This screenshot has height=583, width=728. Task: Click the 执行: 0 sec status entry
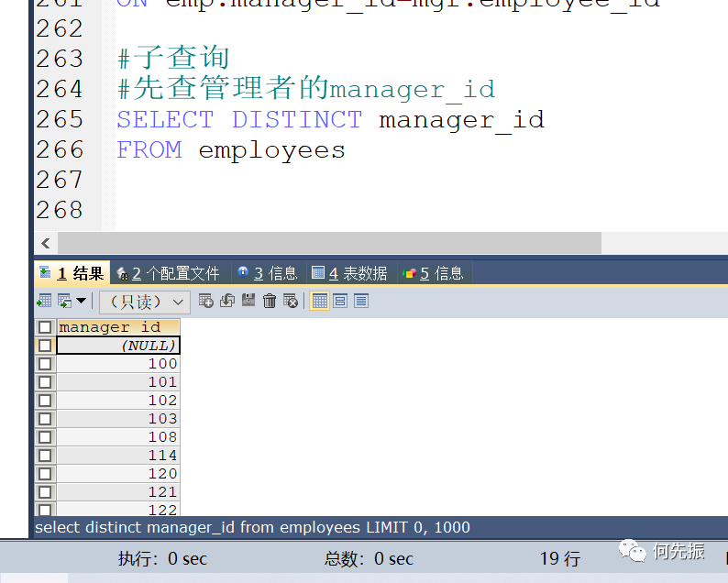coord(162,558)
